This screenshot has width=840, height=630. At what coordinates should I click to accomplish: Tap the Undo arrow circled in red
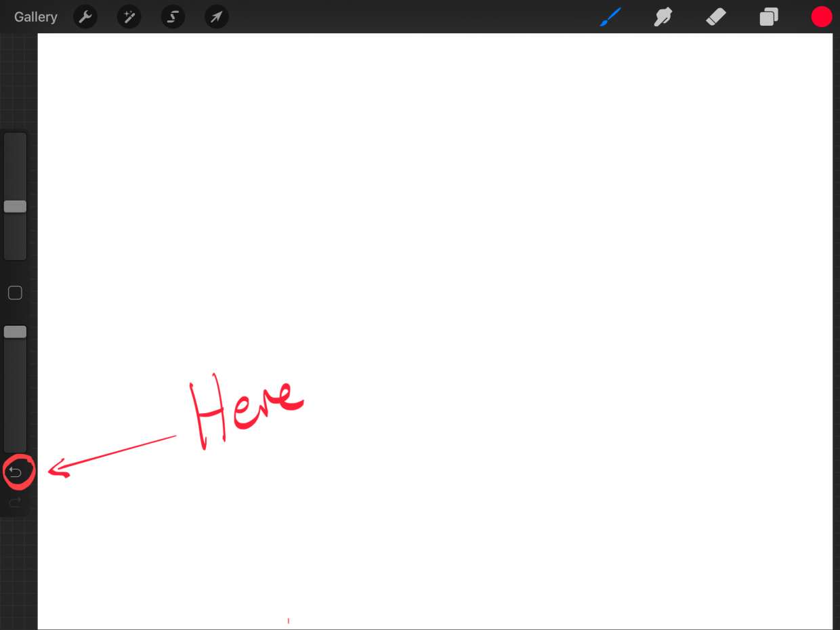pos(16,472)
